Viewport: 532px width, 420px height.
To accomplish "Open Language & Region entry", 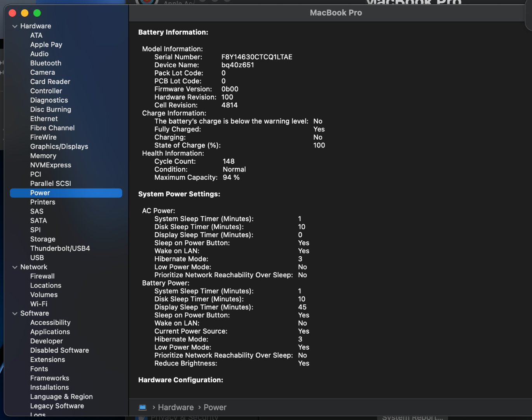I will 61,397.
